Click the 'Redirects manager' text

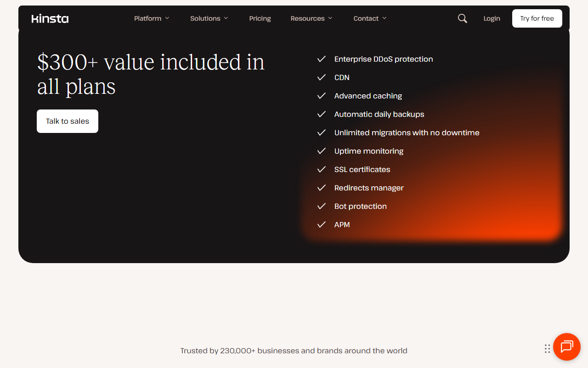[369, 188]
